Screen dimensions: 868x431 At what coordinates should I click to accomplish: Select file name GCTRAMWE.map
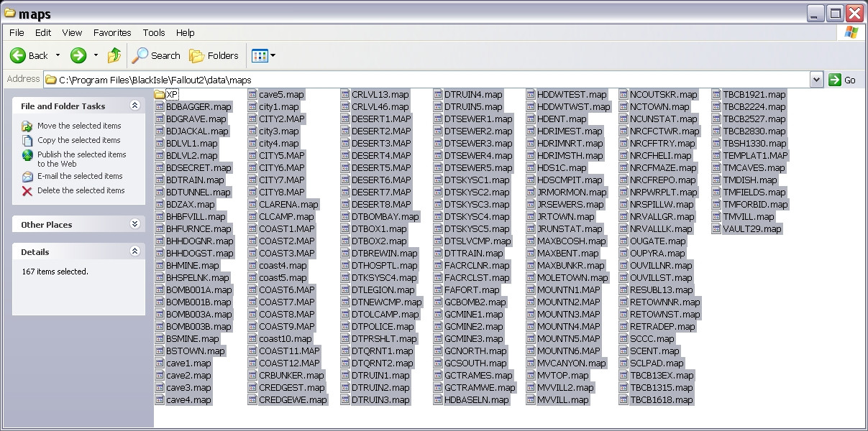pos(480,388)
